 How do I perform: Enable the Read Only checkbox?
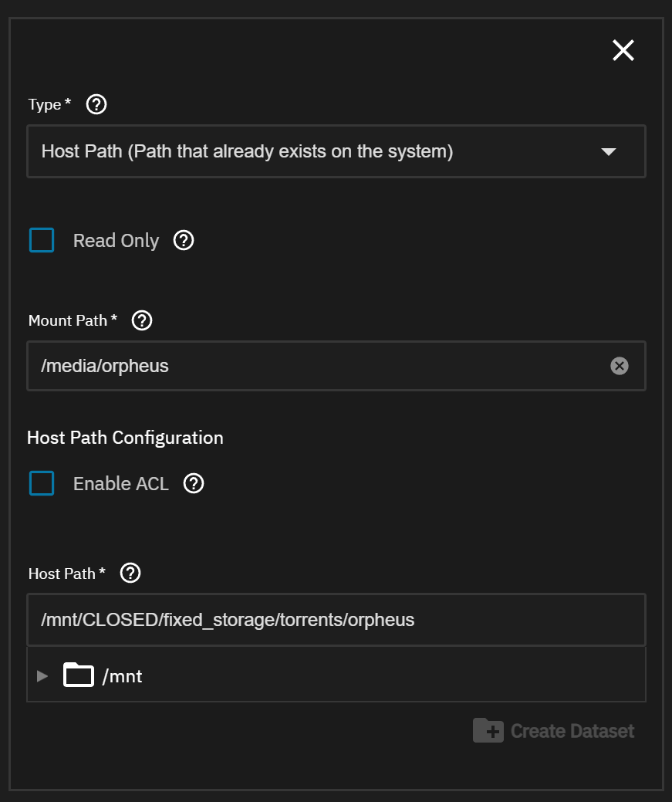click(x=42, y=240)
